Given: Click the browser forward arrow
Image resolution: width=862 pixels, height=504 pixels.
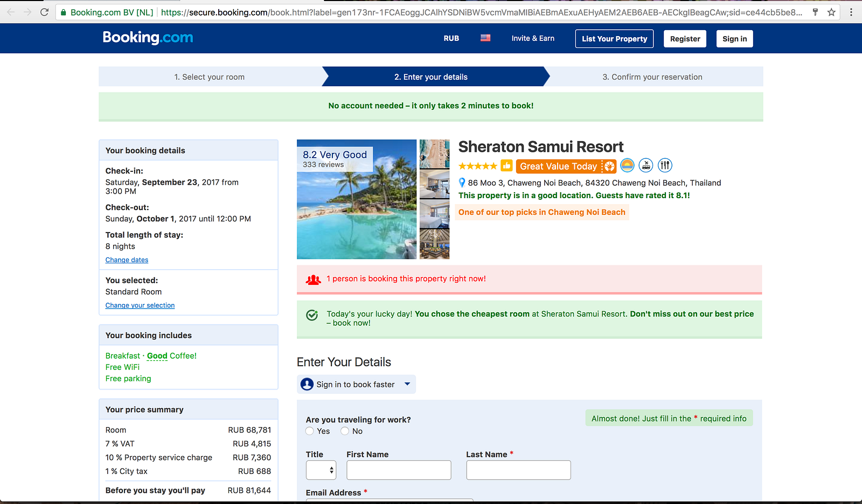Looking at the screenshot, I should [x=27, y=12].
